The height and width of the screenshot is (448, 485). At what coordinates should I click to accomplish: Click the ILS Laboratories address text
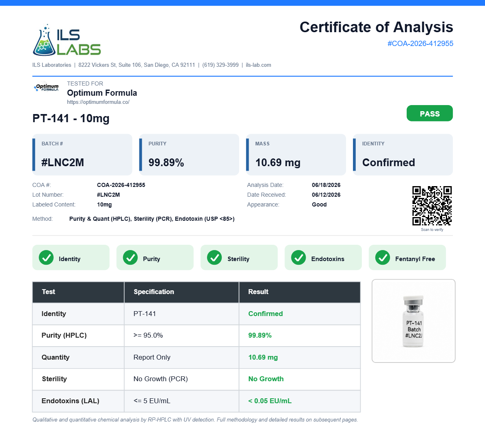(137, 65)
